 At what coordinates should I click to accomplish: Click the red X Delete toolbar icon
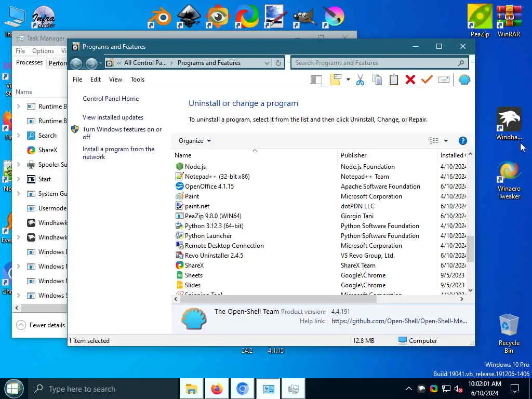[410, 79]
